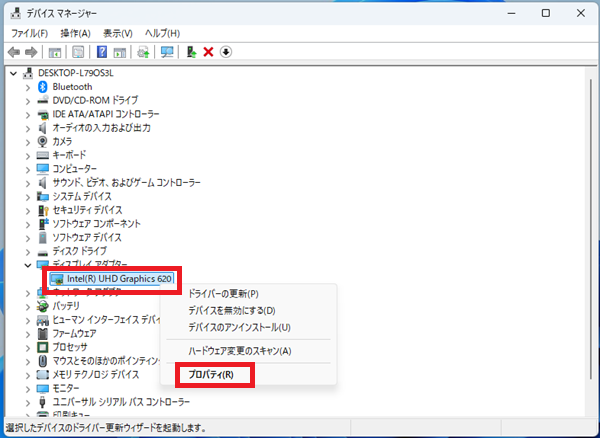This screenshot has height=438, width=600.
Task: Click the プロセッサ chip icon
Action: point(42,347)
